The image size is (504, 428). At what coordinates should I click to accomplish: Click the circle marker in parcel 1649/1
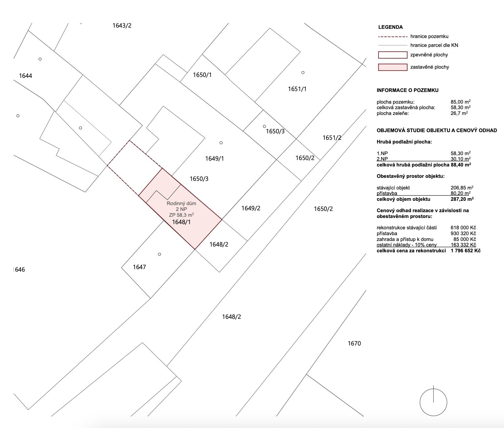221,143
